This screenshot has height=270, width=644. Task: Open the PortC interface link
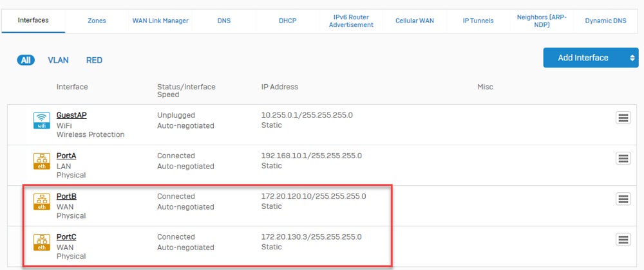66,237
